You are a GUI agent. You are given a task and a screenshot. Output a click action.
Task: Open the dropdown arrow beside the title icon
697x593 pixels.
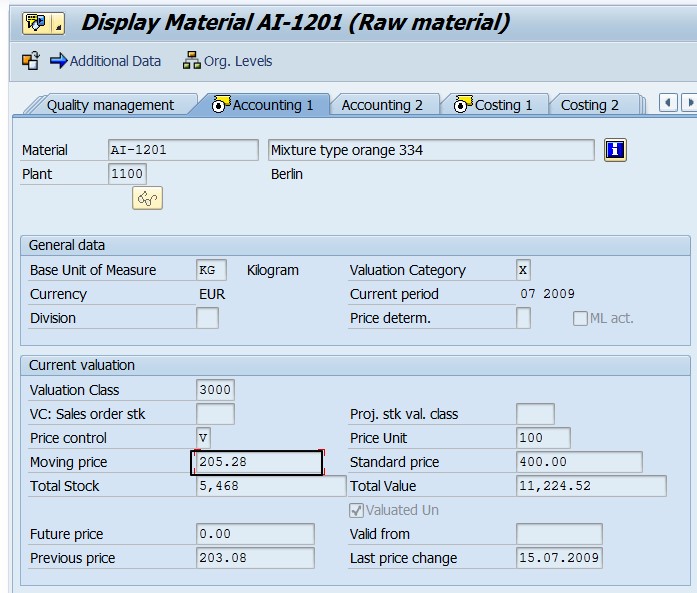(58, 23)
